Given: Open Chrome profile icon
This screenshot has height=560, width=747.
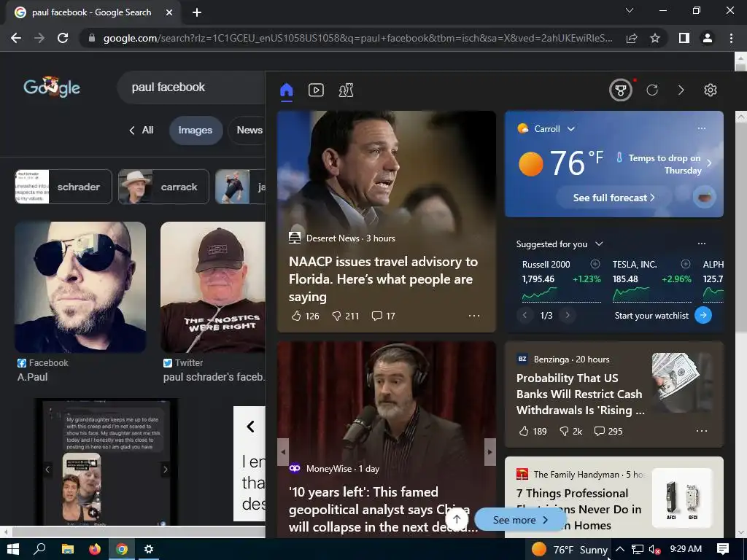Looking at the screenshot, I should 708,38.
